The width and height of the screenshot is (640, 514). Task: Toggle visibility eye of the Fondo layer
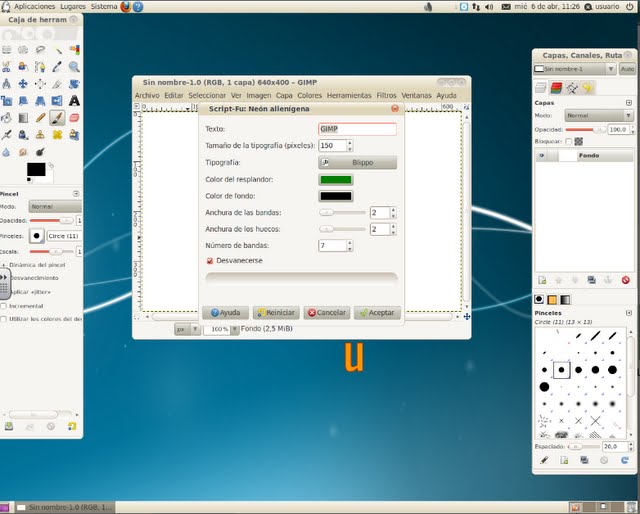click(542, 156)
